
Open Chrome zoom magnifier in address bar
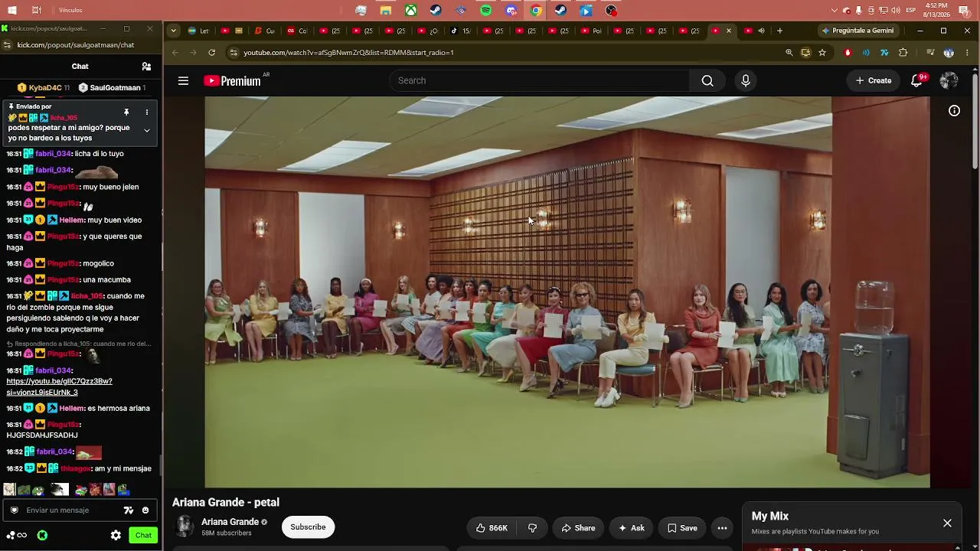click(789, 53)
